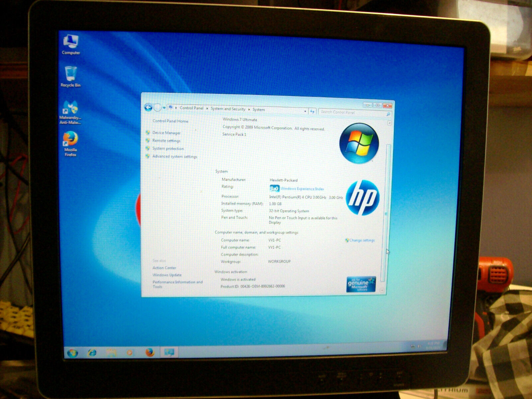Click the address bar refresh button
Screen dimensions: 532x399
point(312,112)
